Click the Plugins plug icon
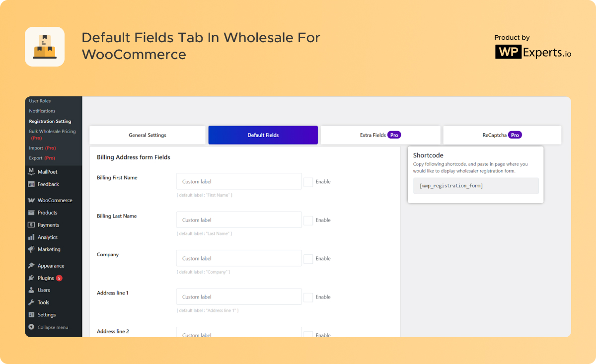596x364 pixels. point(31,278)
